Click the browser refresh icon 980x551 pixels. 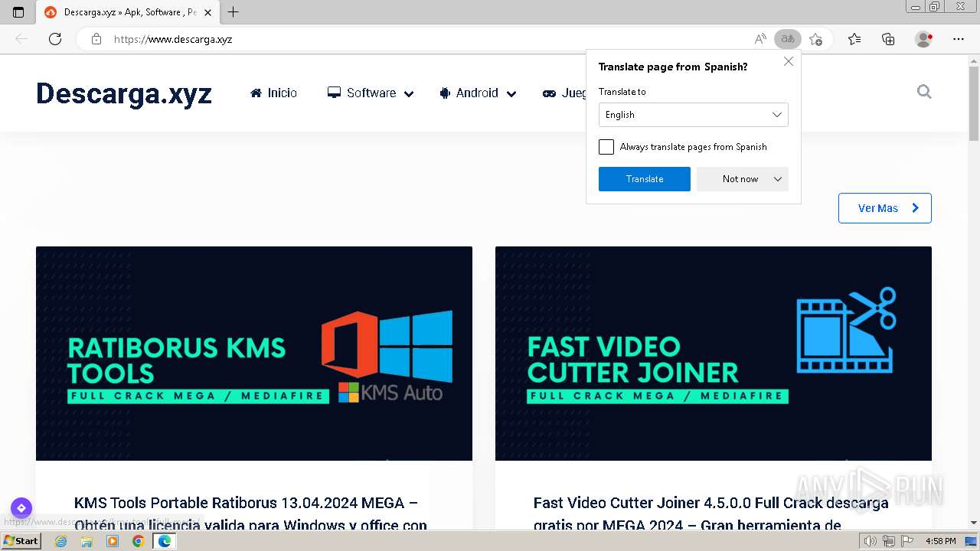coord(55,39)
